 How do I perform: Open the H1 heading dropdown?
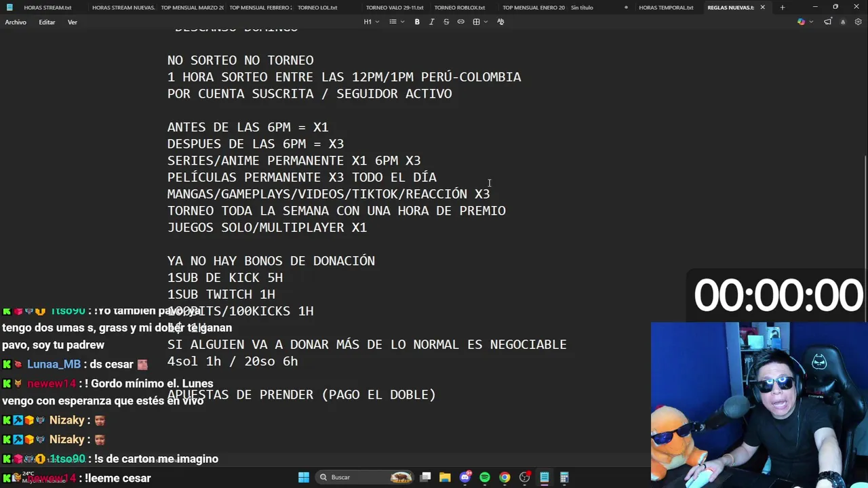pos(371,22)
